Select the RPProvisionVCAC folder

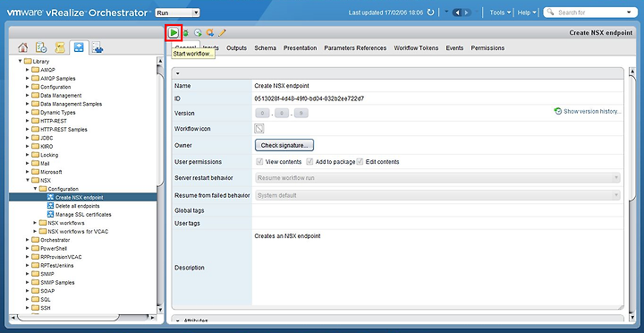(x=61, y=257)
